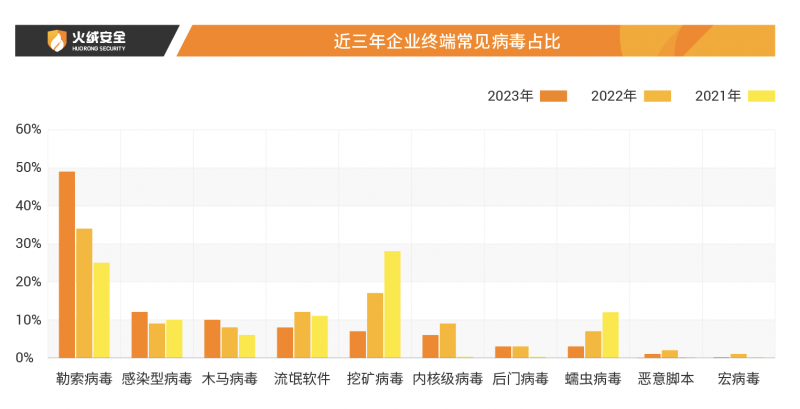This screenshot has height=409, width=800.
Task: Select the 勒索病毒 axis label
Action: tap(84, 380)
